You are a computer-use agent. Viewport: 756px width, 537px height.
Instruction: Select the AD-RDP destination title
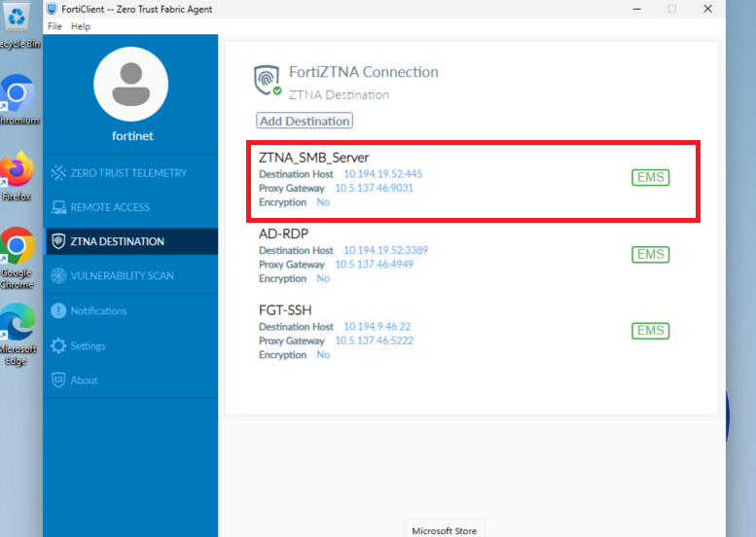[283, 233]
